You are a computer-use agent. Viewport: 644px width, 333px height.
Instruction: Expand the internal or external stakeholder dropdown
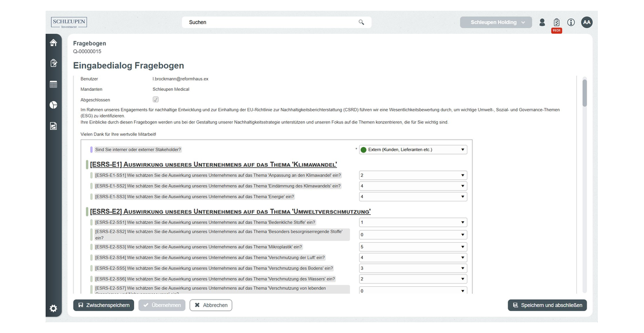coord(413,150)
